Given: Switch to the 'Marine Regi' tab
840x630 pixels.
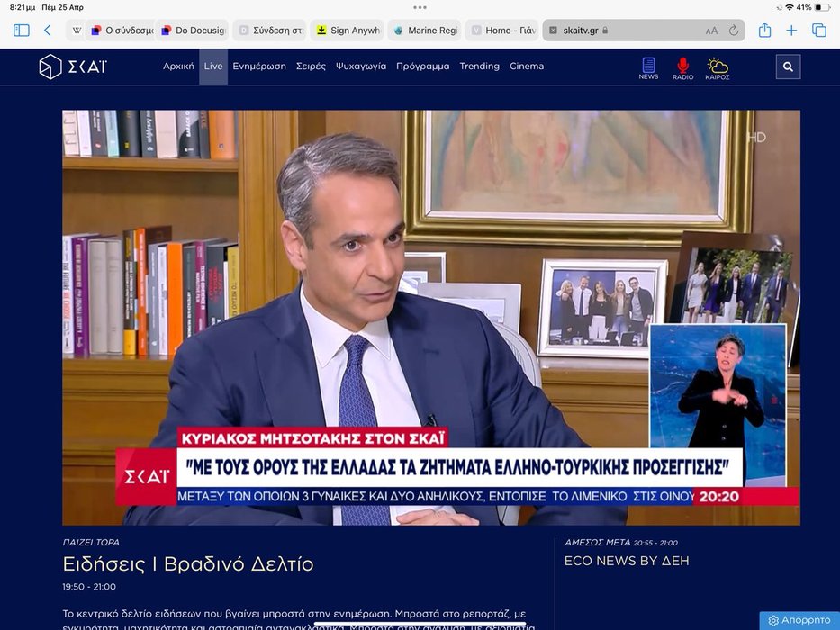Looking at the screenshot, I should (x=426, y=31).
